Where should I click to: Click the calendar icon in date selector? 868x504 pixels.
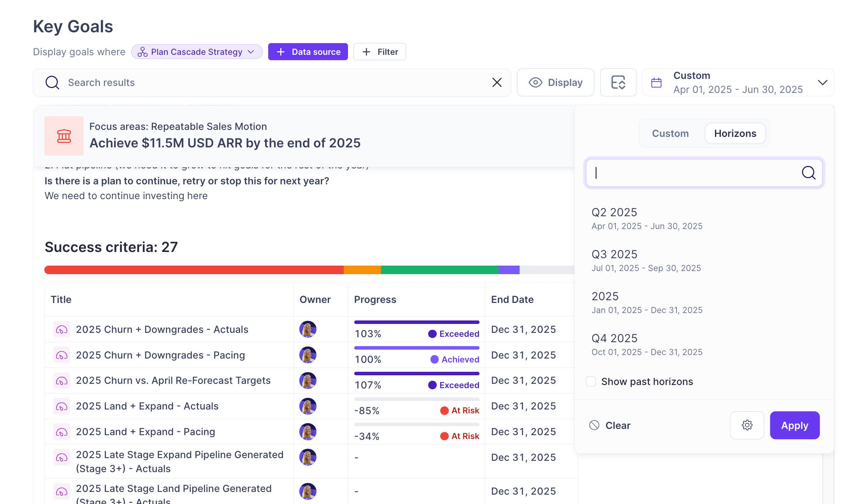point(656,82)
